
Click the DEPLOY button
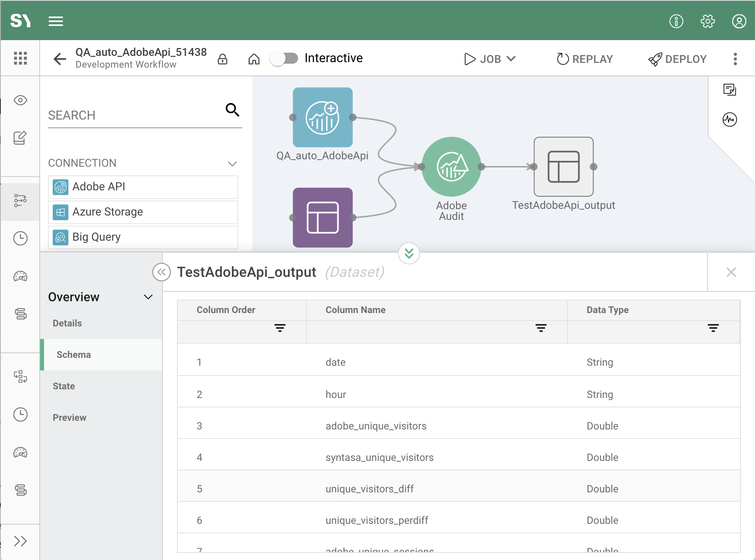click(x=678, y=59)
